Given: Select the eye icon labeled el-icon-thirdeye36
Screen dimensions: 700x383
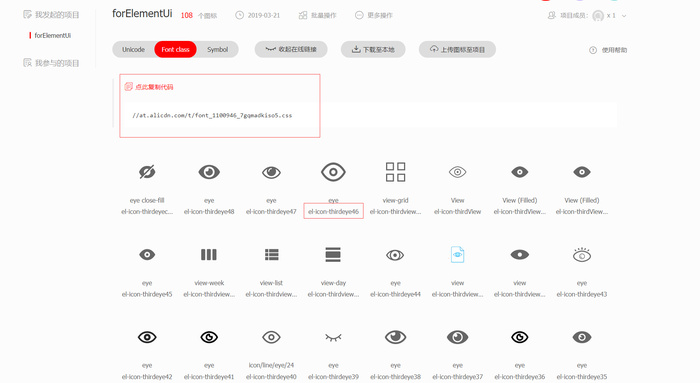Looking at the screenshot, I should [x=520, y=337].
